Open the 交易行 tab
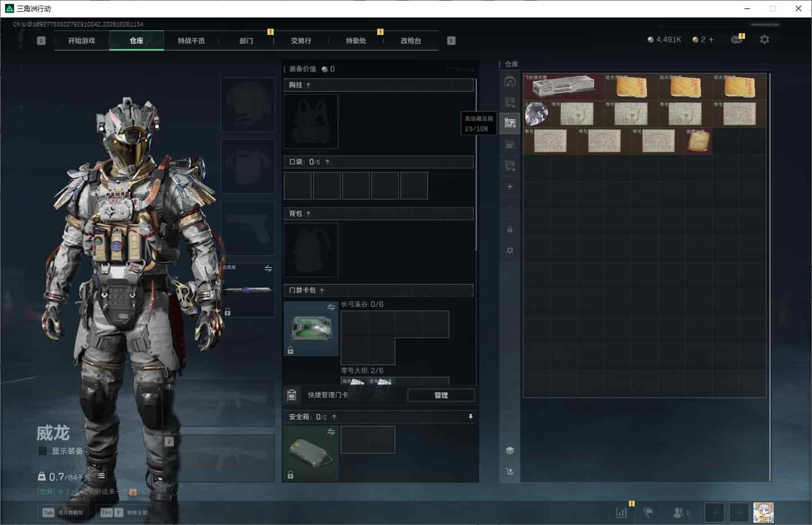 [x=301, y=41]
